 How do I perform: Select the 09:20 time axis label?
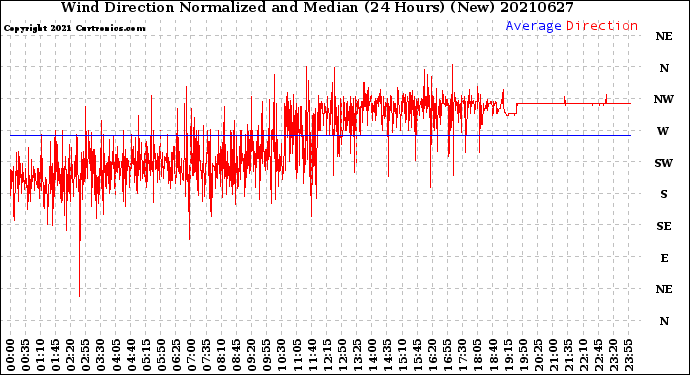[x=252, y=355]
